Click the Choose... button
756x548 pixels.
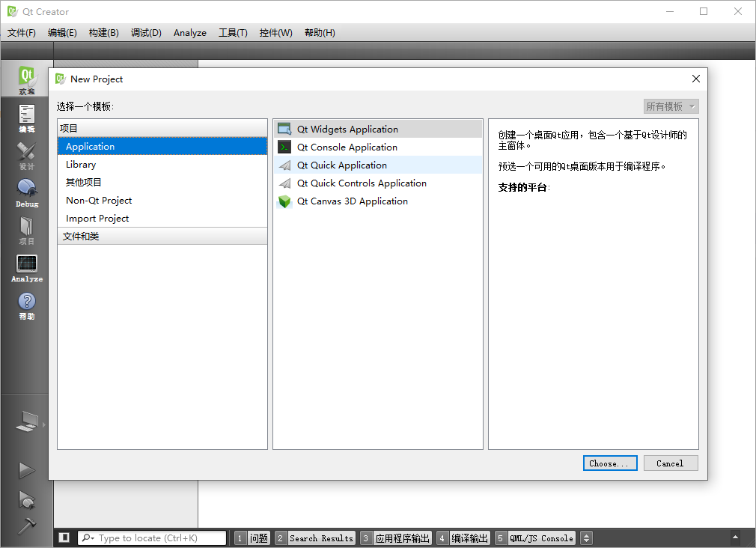click(610, 463)
